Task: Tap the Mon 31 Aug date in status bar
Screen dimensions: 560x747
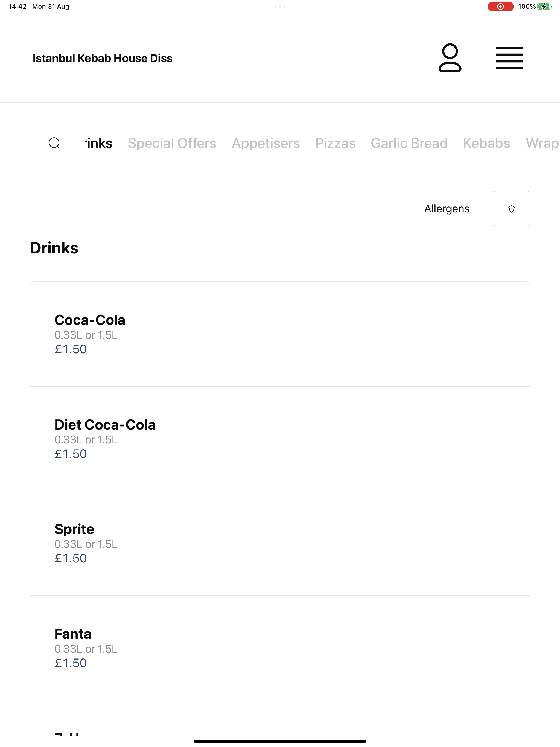Action: [51, 6]
